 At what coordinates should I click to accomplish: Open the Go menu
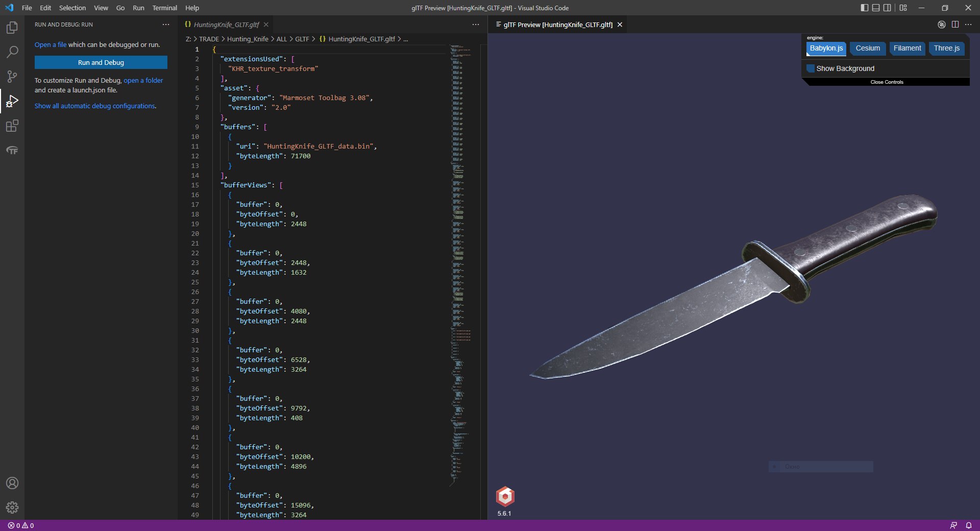pyautogui.click(x=120, y=8)
